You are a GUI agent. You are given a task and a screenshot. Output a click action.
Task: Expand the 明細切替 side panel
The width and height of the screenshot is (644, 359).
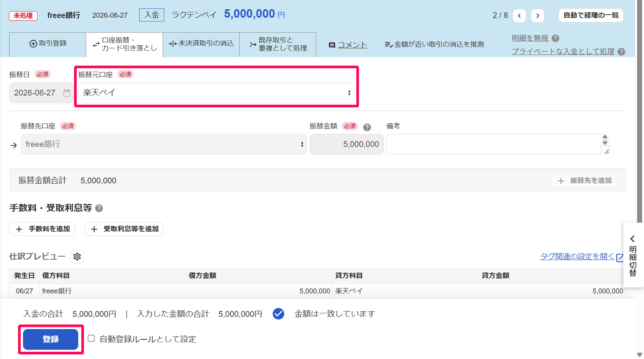(633, 255)
